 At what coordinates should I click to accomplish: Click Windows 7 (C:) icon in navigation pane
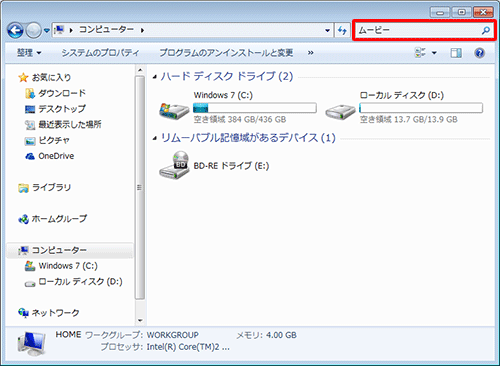point(30,266)
